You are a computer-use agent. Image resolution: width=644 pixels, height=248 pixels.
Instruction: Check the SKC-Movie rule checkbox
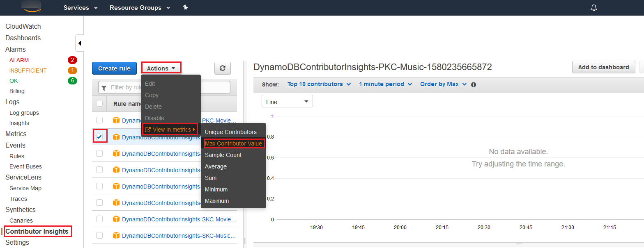point(99,219)
